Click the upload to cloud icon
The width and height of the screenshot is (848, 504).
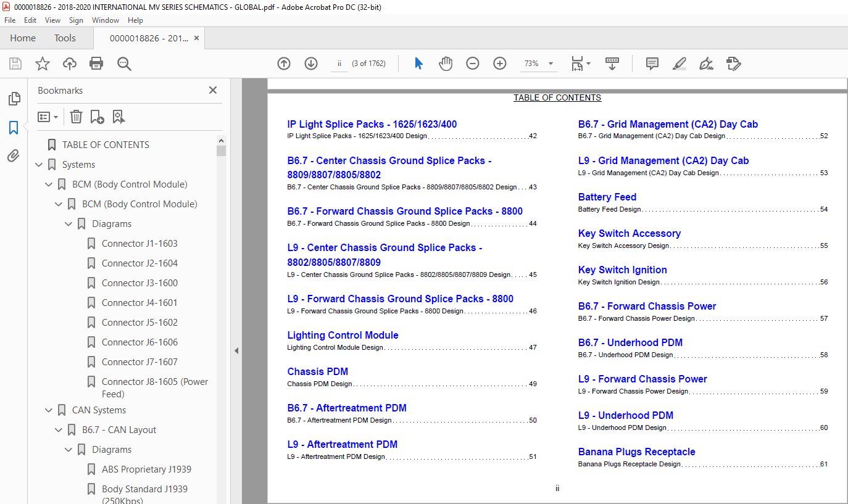pyautogui.click(x=70, y=64)
